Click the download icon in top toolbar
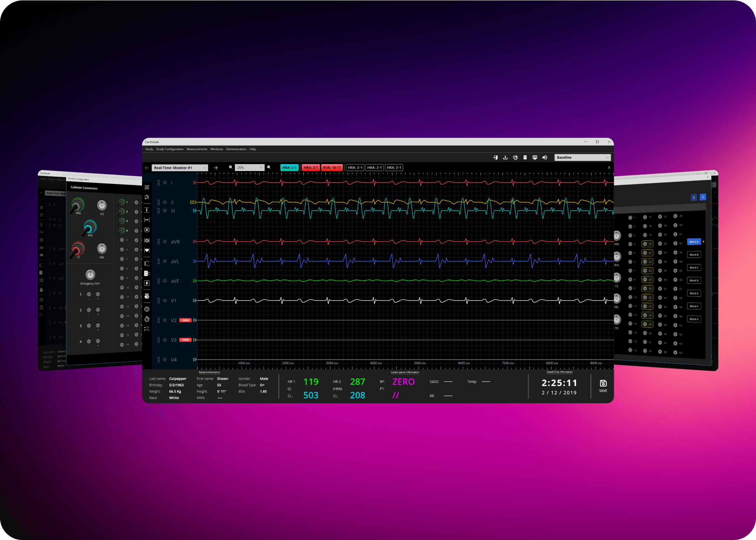The width and height of the screenshot is (756, 540). [505, 157]
